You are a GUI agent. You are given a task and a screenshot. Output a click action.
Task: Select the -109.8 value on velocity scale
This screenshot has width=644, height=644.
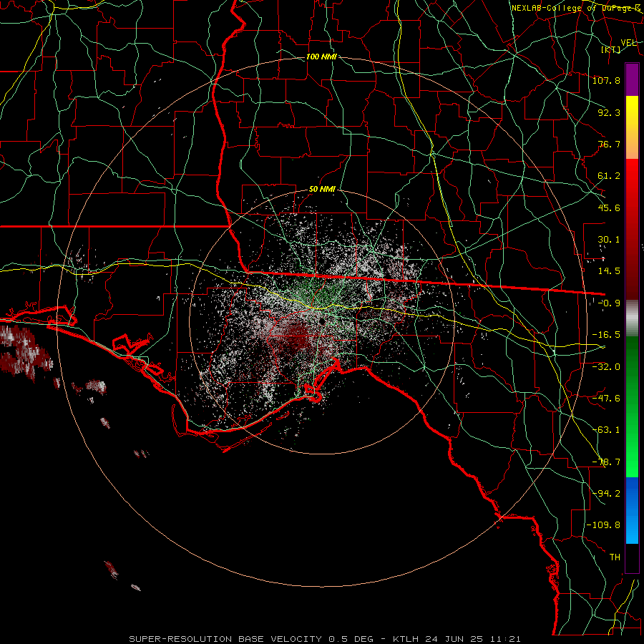click(603, 525)
